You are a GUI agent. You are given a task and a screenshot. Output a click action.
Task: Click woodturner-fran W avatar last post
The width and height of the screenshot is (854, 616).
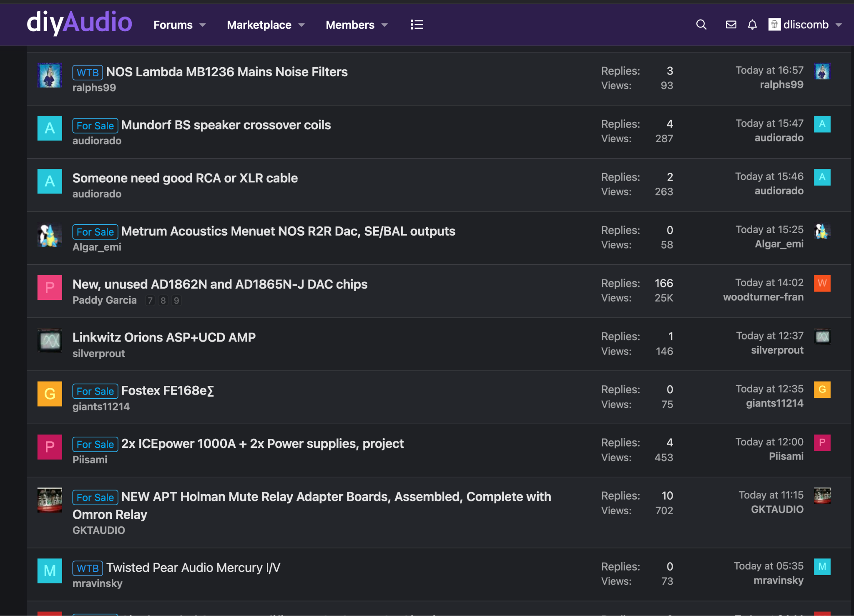point(822,284)
